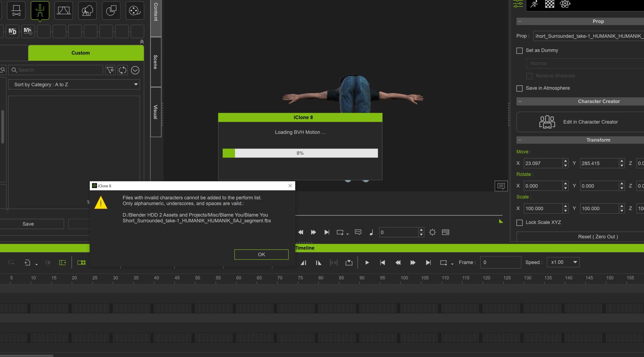
Task: Toggle the speech bubble caption icon
Action: [x=358, y=232]
